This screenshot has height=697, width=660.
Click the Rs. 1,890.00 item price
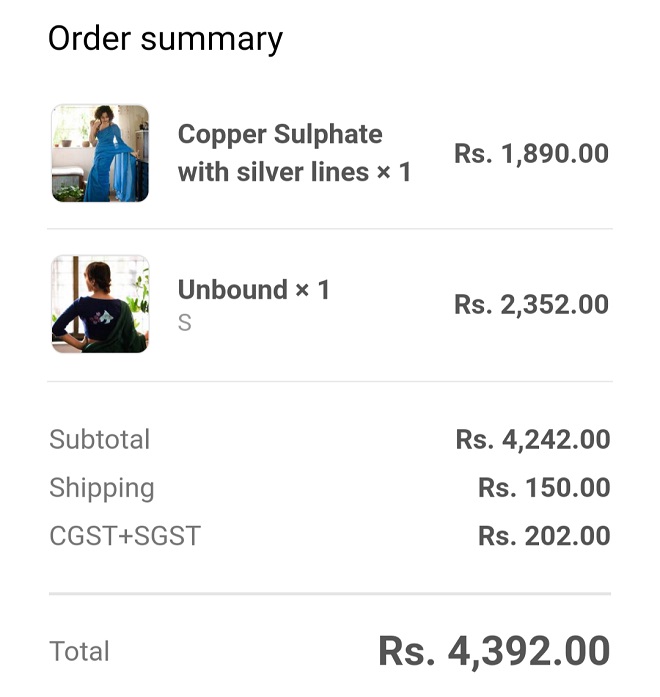click(531, 154)
